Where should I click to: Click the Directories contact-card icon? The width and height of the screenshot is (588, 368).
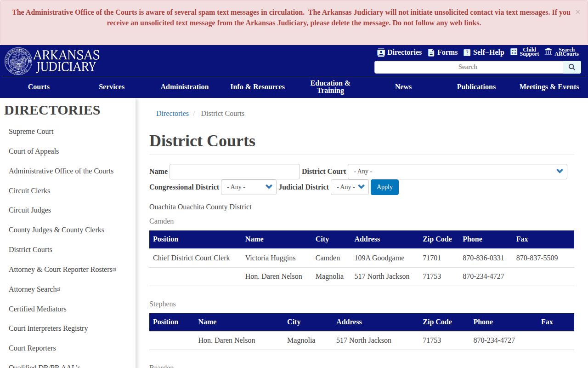click(381, 52)
